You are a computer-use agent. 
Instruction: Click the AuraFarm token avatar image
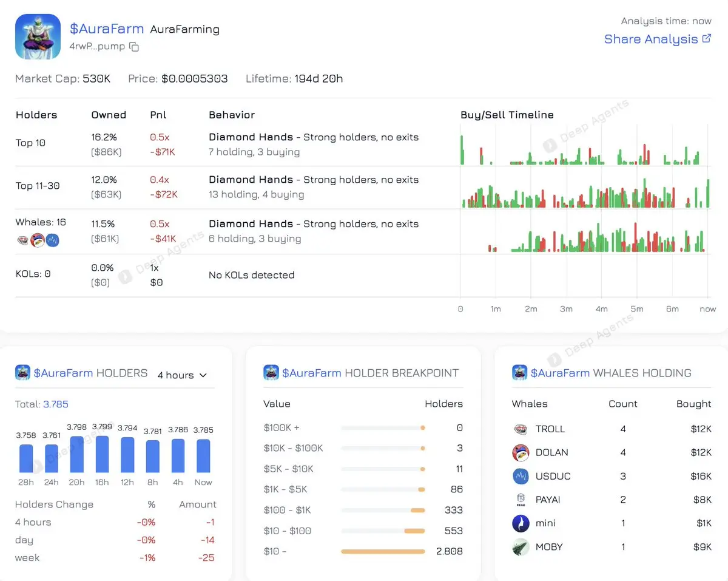38,36
